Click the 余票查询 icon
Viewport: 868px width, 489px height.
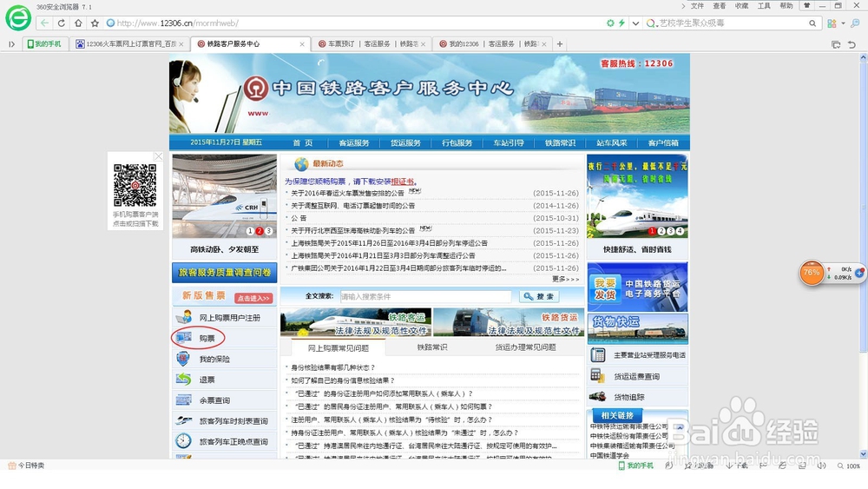click(x=183, y=400)
